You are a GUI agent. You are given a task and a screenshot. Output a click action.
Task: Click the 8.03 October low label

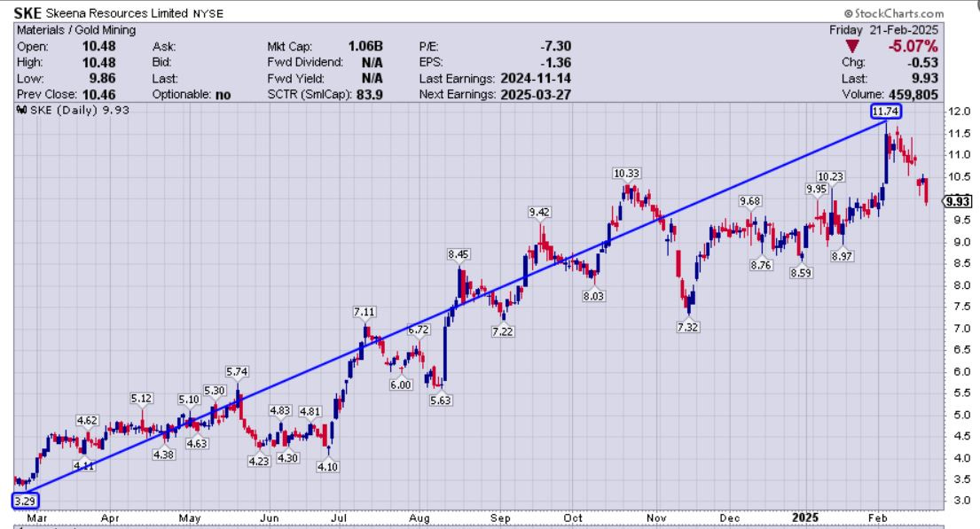click(x=593, y=296)
